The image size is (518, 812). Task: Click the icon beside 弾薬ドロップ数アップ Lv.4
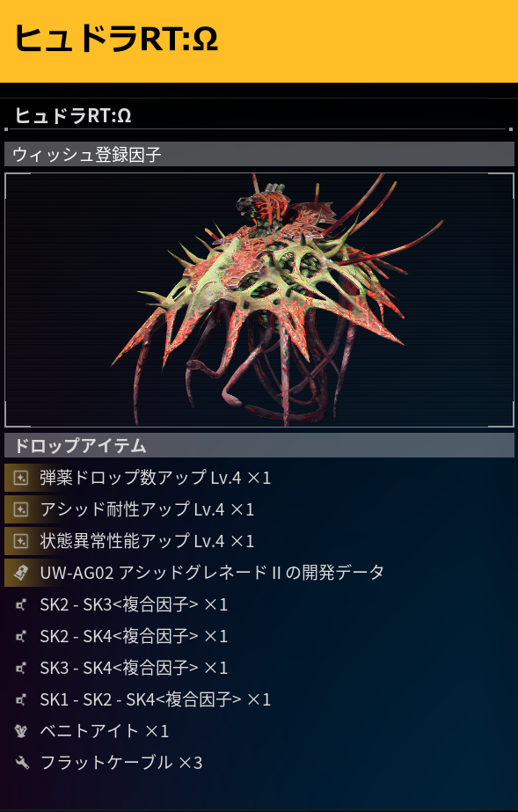[x=21, y=478]
